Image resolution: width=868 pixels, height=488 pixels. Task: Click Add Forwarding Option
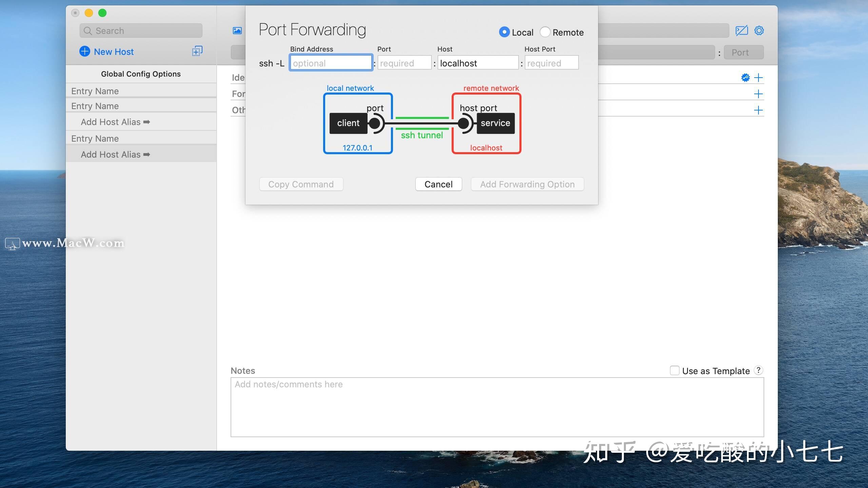tap(527, 184)
